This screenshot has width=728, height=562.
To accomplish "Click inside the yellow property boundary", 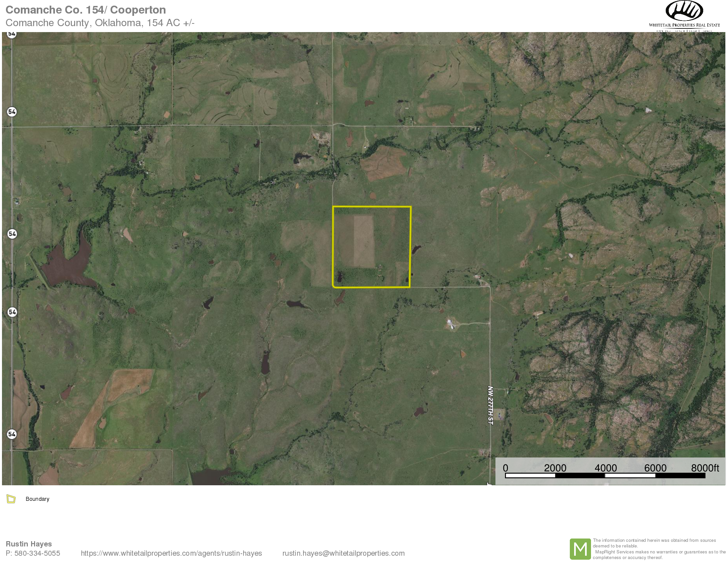I will tap(372, 247).
